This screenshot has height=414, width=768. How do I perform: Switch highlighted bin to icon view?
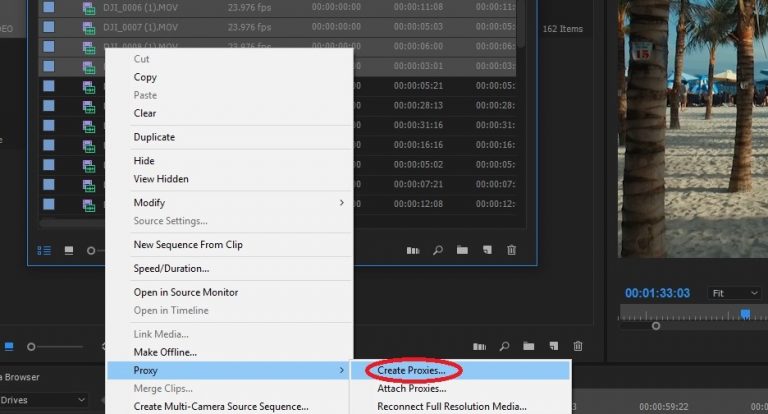tap(69, 250)
